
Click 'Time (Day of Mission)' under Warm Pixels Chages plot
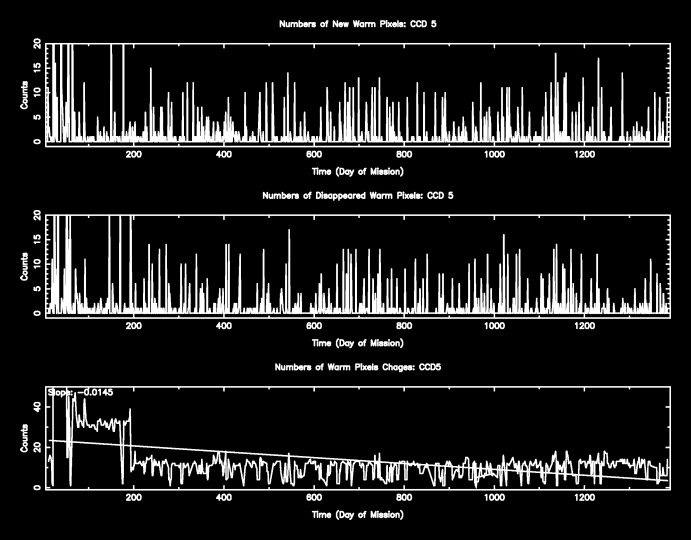point(358,514)
